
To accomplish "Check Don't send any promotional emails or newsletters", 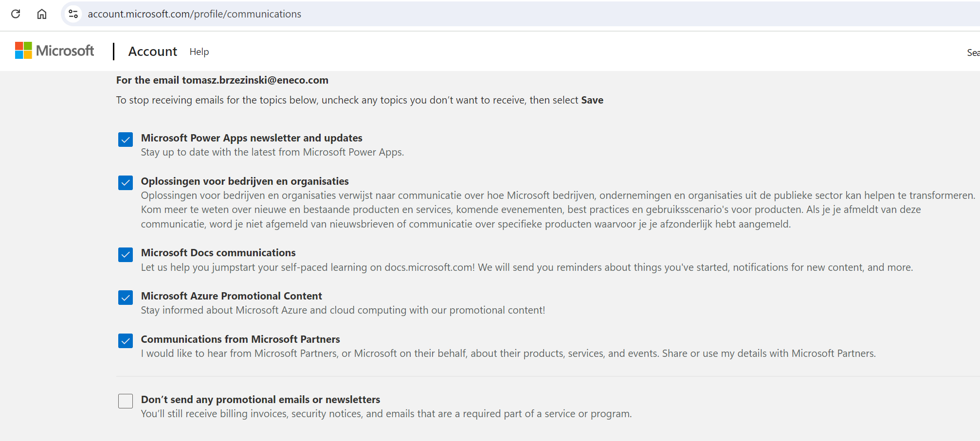I will tap(126, 401).
